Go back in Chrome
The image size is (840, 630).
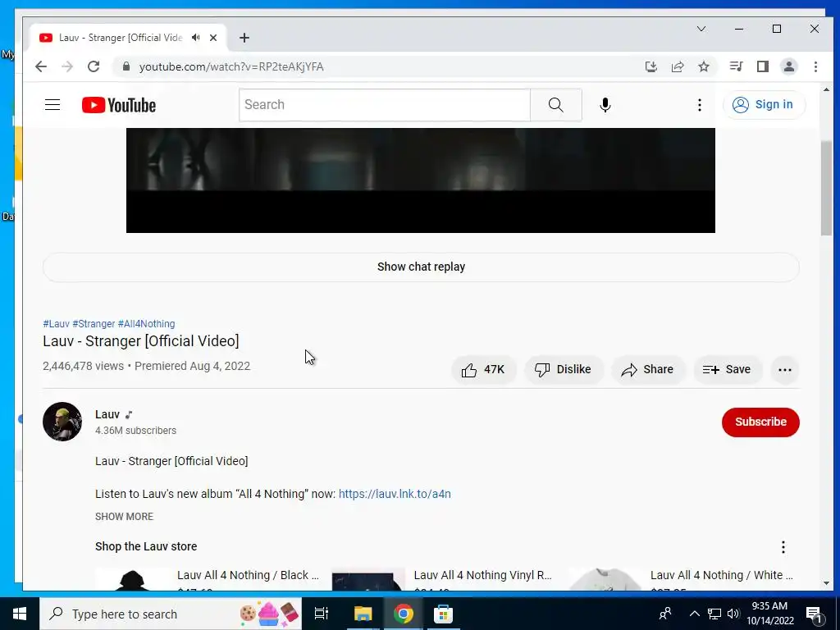[x=41, y=66]
